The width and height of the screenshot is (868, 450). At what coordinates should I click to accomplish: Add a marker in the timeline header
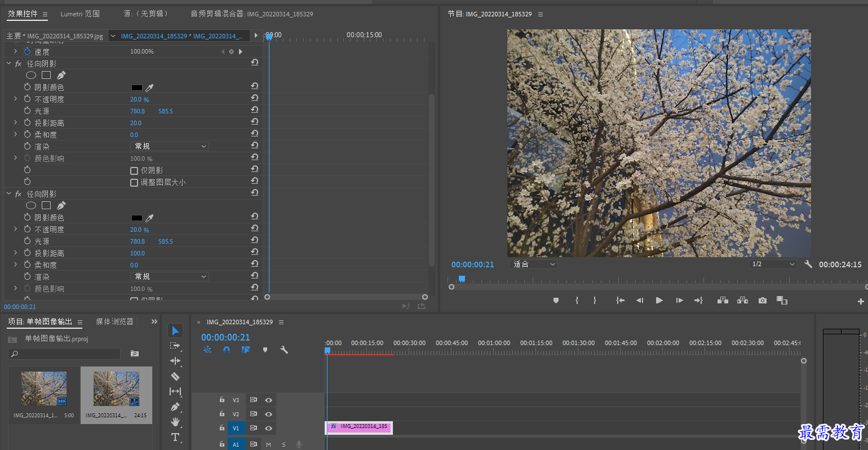point(265,350)
